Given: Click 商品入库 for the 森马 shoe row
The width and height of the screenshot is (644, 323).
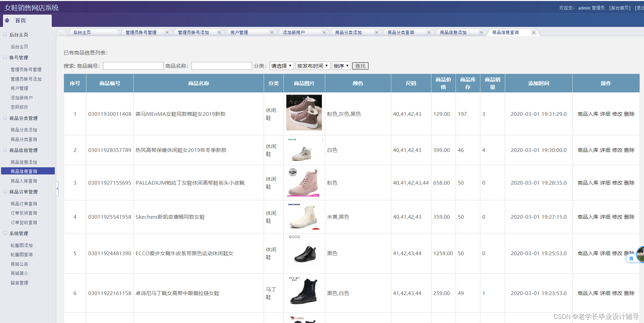Looking at the screenshot, I should [588, 114].
